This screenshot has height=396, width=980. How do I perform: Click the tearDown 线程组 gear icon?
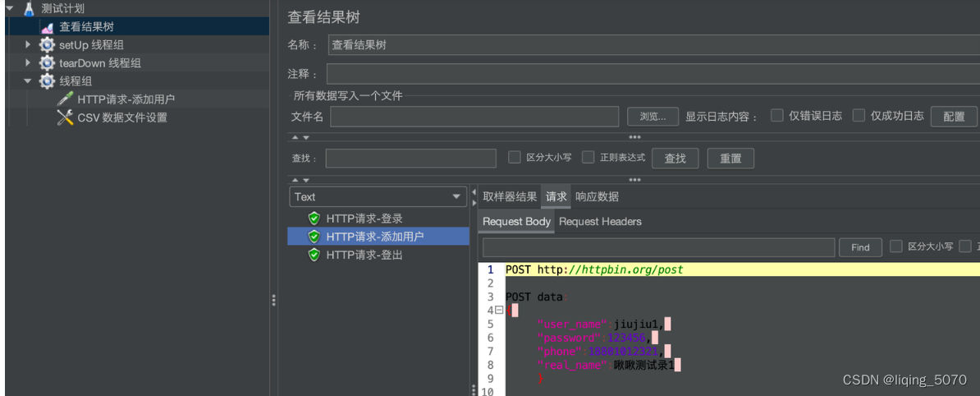click(x=47, y=63)
